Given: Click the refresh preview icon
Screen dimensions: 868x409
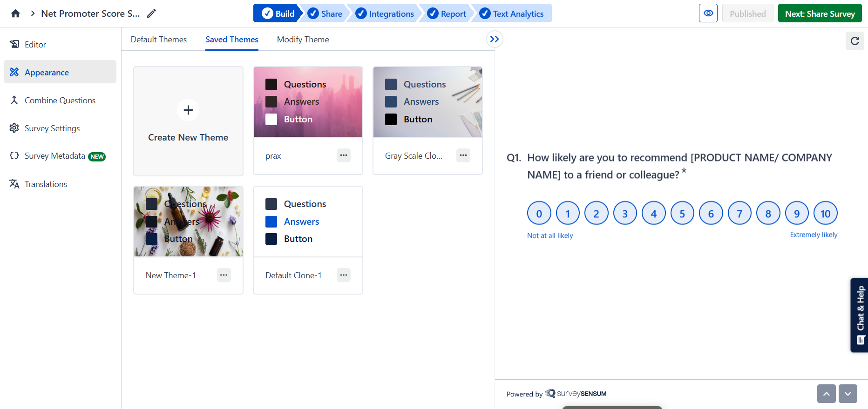Looking at the screenshot, I should pyautogui.click(x=854, y=41).
